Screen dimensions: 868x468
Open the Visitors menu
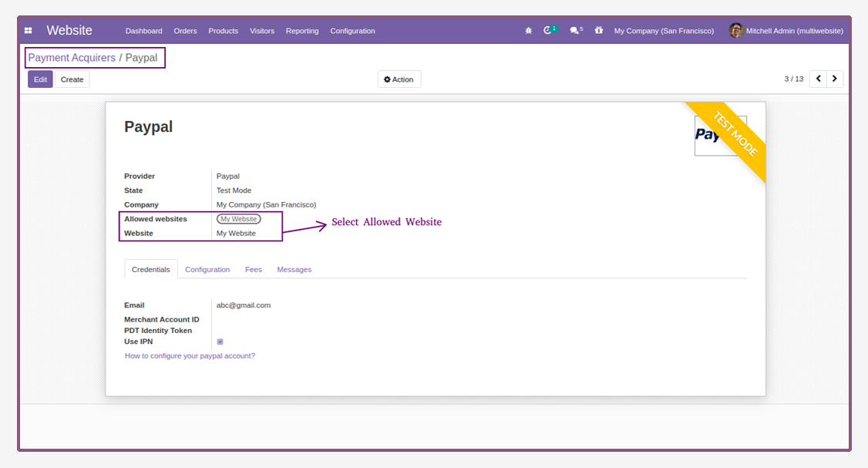(262, 31)
